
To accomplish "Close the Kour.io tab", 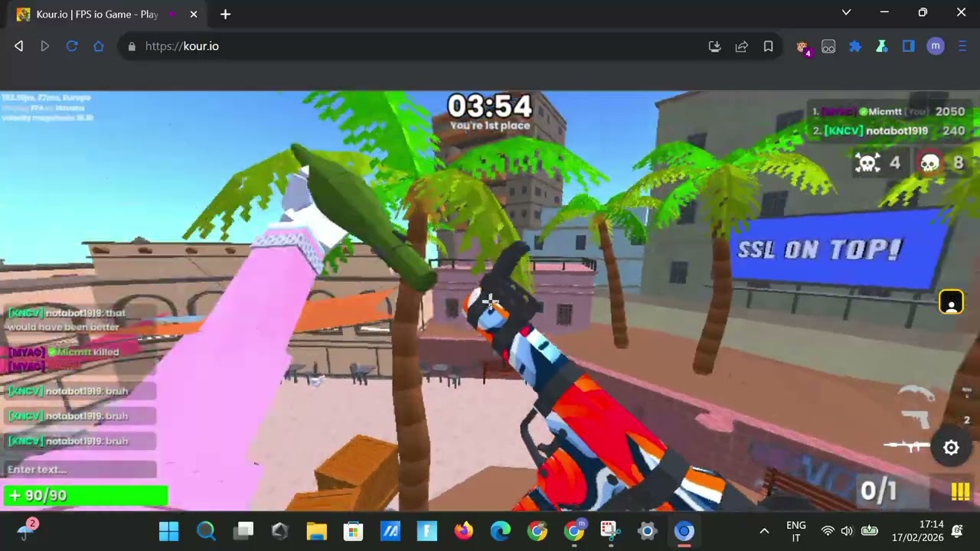I will [x=194, y=15].
